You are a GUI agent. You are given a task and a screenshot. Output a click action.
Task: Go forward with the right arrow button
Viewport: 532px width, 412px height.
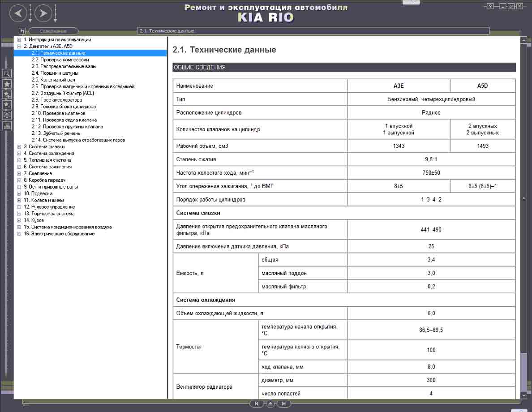point(43,13)
